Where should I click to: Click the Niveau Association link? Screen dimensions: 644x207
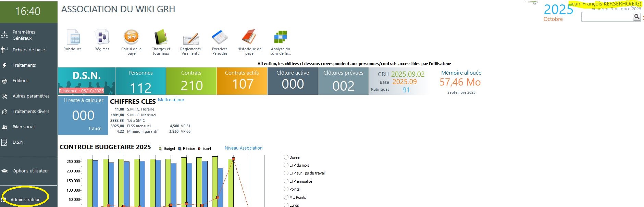click(243, 148)
